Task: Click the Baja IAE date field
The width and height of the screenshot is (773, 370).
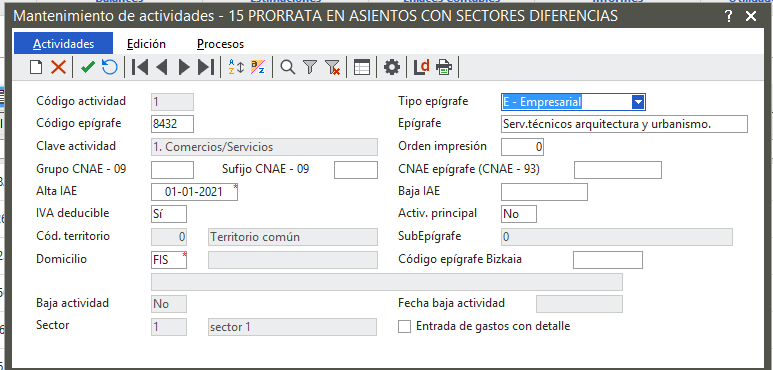Action: point(544,192)
